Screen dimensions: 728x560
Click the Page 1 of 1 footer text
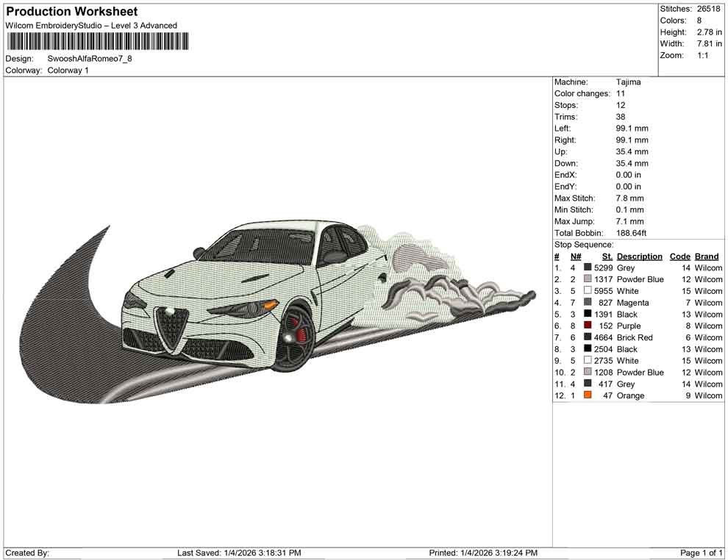pos(702,553)
